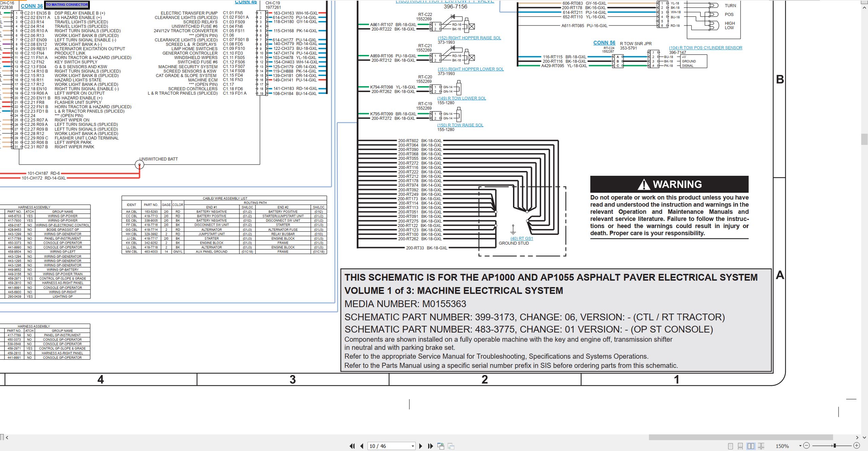Click the 396-7156 part number
This screenshot has width=868, height=451.
coord(455,7)
